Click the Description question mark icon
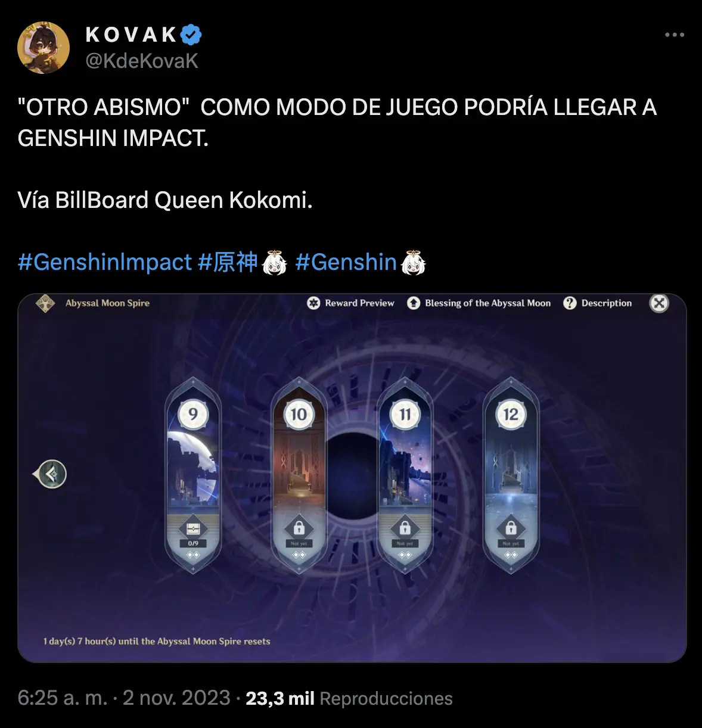The width and height of the screenshot is (702, 728). (570, 303)
